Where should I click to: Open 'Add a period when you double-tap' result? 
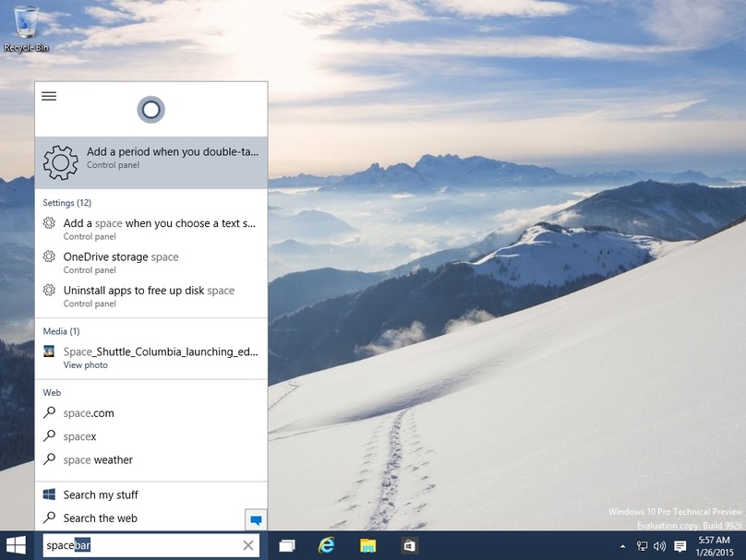151,162
